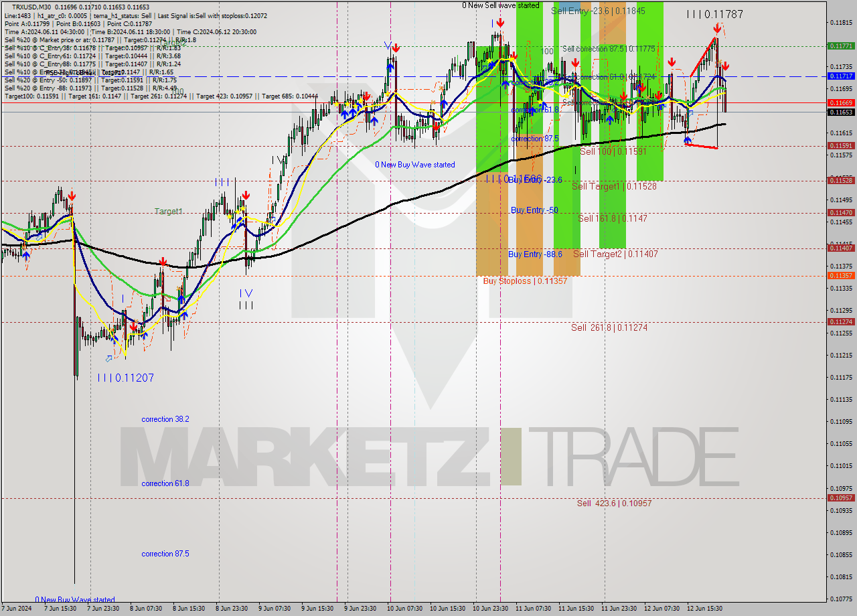Click the '12 Jun 15:30' time label
The width and height of the screenshot is (857, 616).
(x=704, y=609)
